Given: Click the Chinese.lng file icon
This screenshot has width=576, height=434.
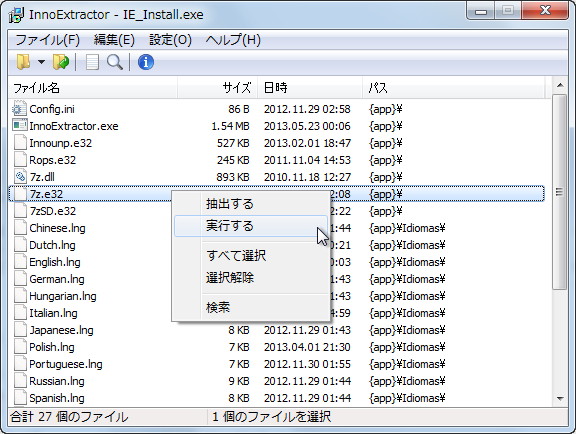Looking at the screenshot, I should coord(20,228).
